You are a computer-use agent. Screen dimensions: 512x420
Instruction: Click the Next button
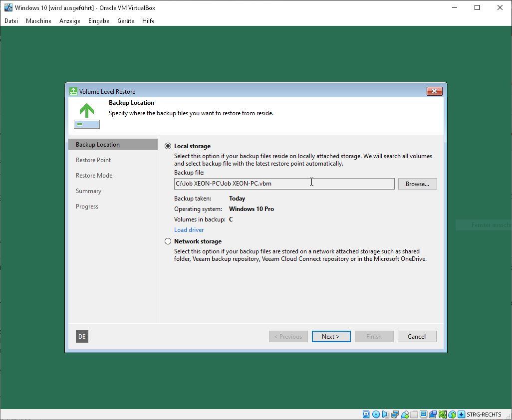331,337
